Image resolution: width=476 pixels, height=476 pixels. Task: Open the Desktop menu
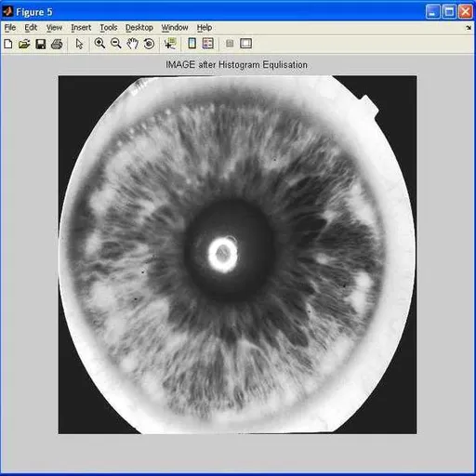click(139, 28)
